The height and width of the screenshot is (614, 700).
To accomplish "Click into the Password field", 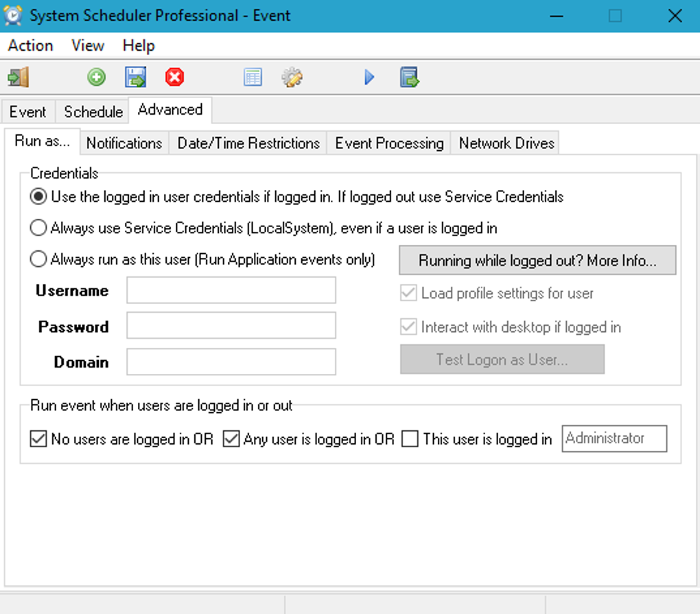I will [x=231, y=325].
